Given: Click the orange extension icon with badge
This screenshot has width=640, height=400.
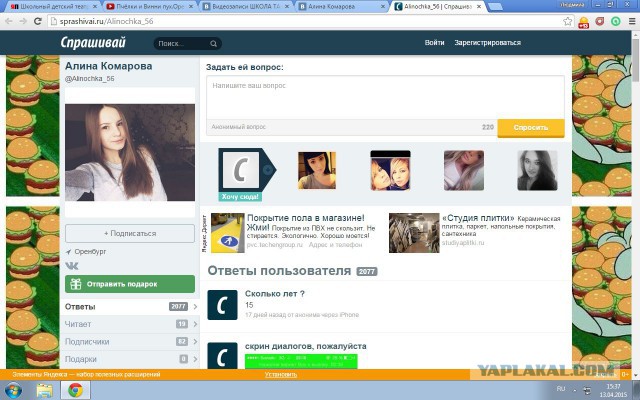Looking at the screenshot, I should coord(584,22).
